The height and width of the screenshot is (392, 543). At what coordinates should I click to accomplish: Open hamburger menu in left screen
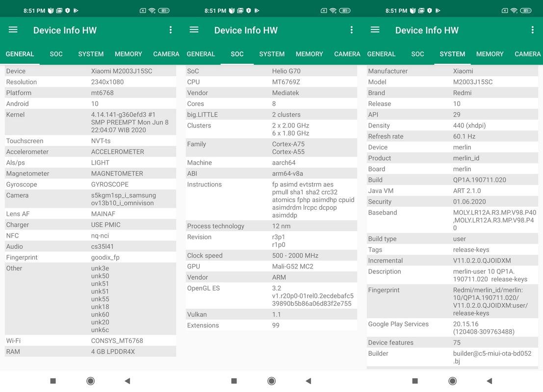pos(13,30)
